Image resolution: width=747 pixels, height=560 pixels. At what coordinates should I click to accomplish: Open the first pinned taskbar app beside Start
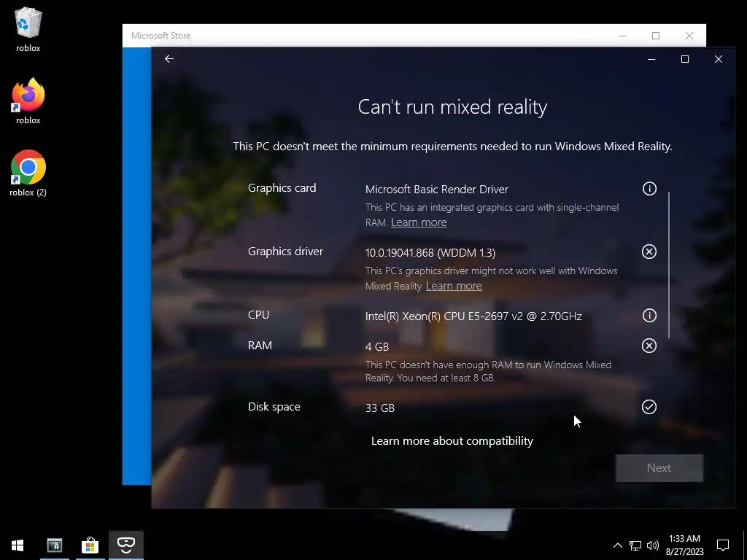click(x=54, y=545)
